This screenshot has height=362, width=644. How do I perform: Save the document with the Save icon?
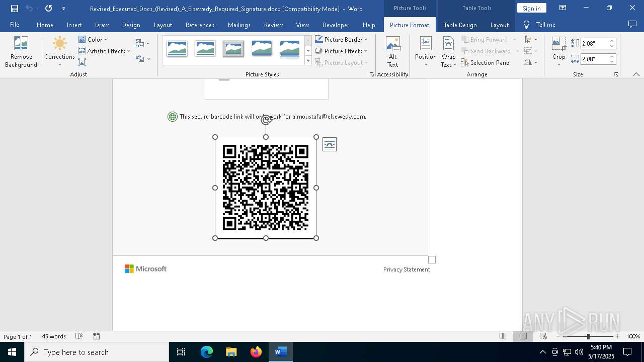click(x=15, y=9)
